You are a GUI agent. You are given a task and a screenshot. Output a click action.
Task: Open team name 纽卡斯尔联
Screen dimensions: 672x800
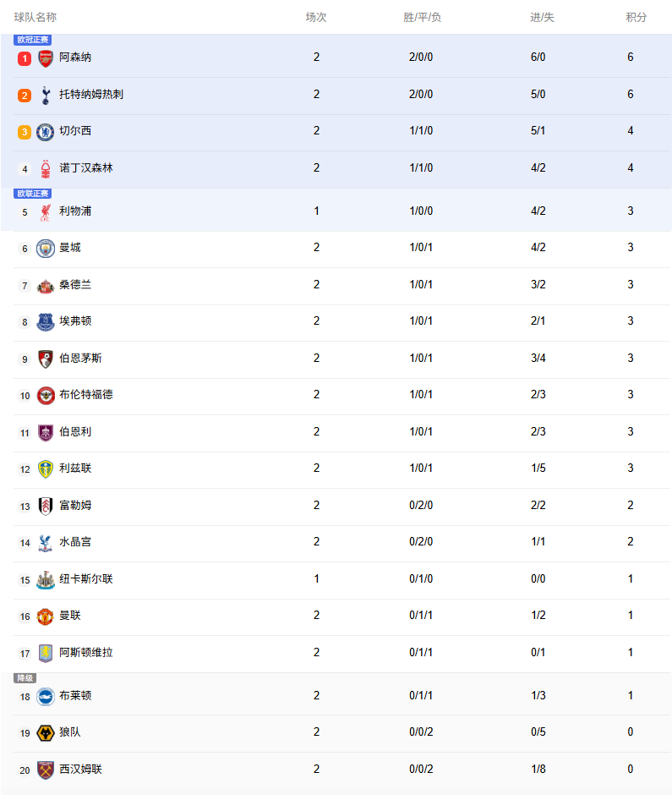coord(85,578)
